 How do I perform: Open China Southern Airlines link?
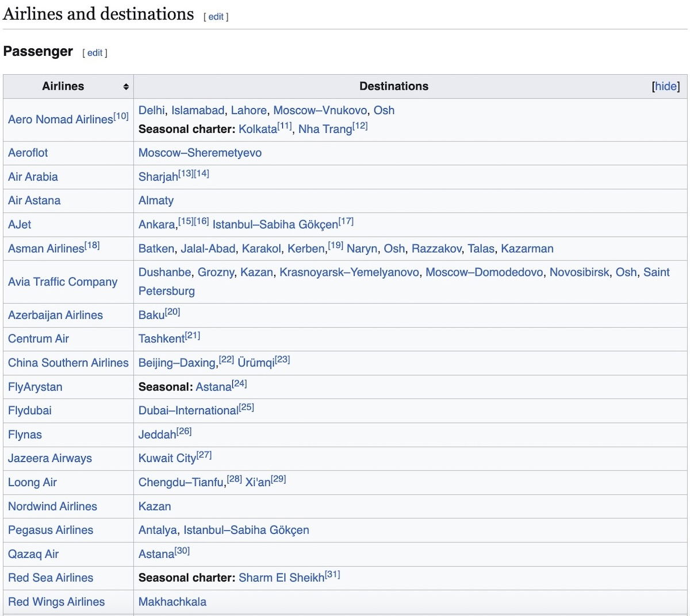click(68, 363)
